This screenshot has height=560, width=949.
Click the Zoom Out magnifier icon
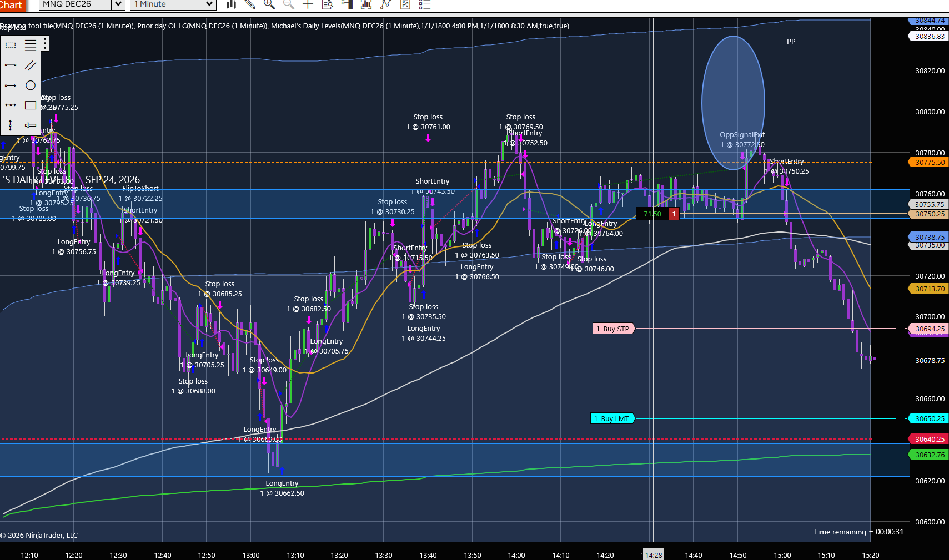click(289, 4)
